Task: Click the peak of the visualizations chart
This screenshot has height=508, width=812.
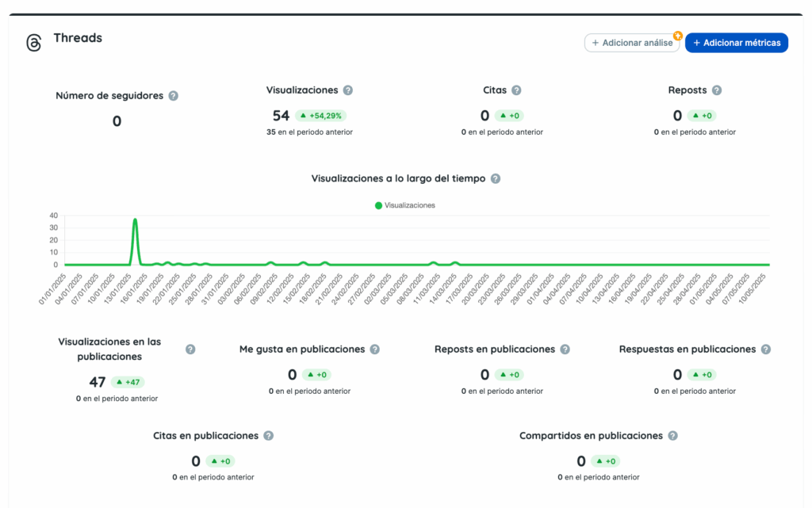Action: tap(135, 220)
